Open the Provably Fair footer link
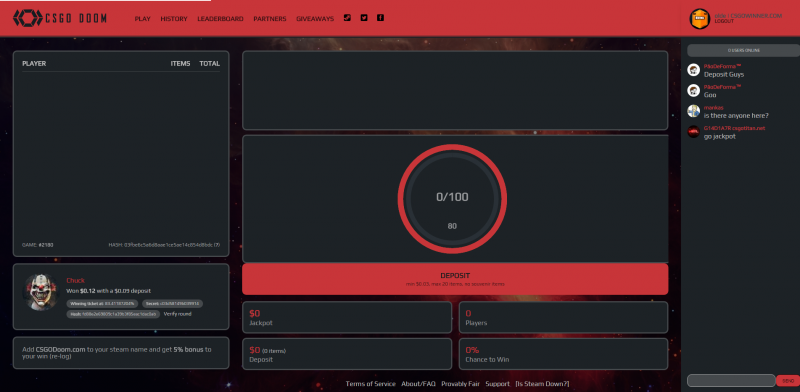This screenshot has height=392, width=800. point(460,384)
